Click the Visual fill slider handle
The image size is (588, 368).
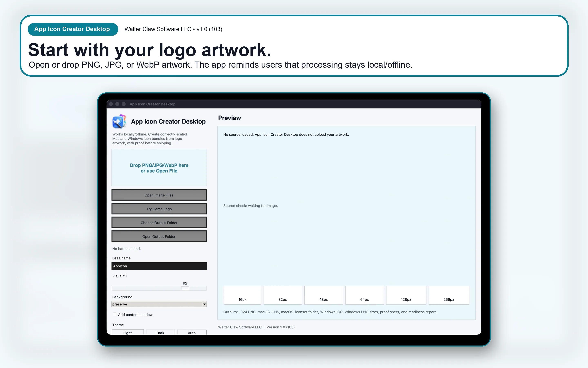click(185, 288)
